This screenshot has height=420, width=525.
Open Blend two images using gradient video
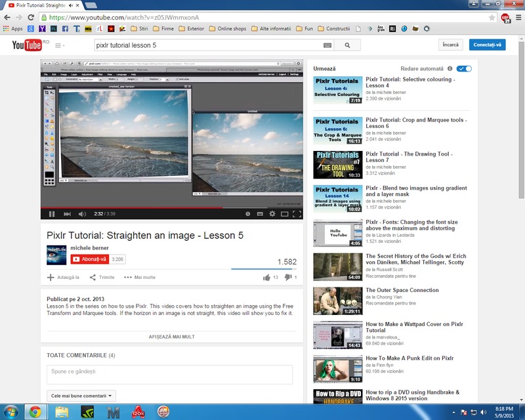coord(416,191)
